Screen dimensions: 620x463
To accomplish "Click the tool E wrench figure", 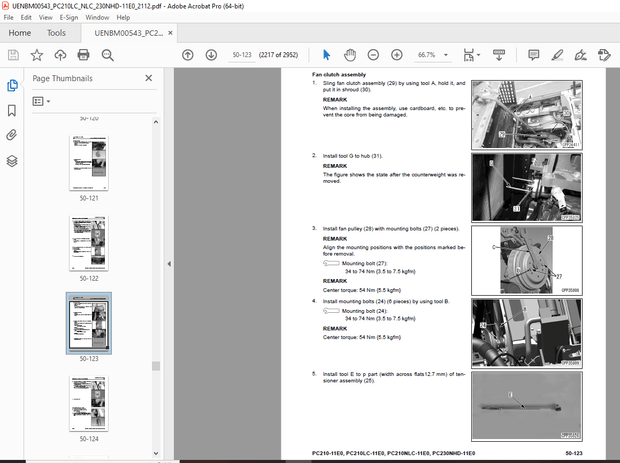I will 527,406.
